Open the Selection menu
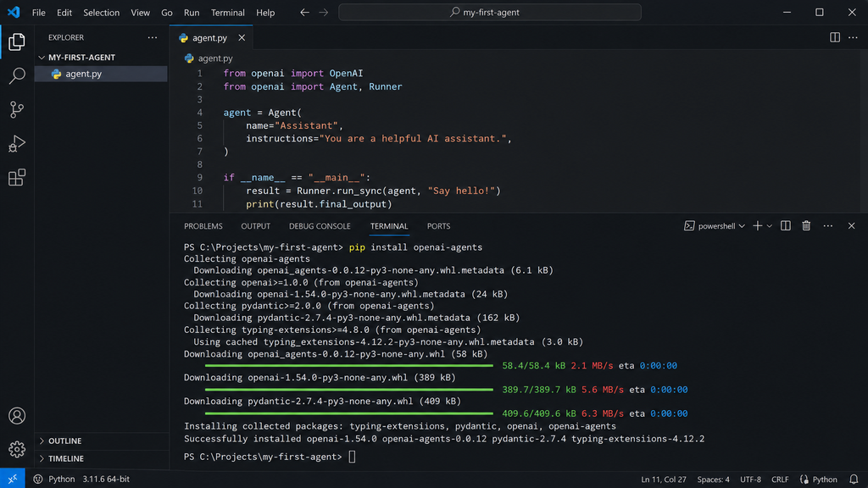This screenshot has height=488, width=868. pyautogui.click(x=102, y=12)
